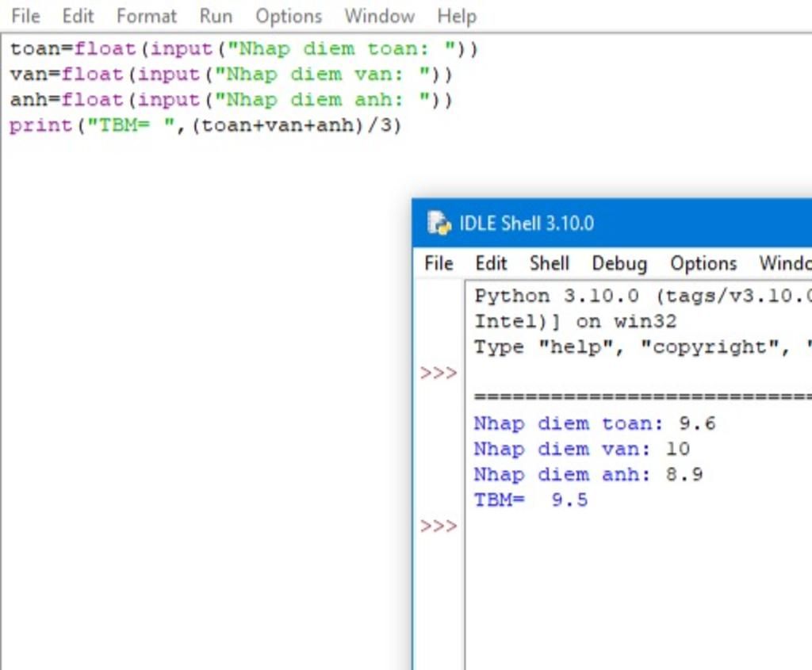
Task: Open the editor Edit menu
Action: [x=79, y=16]
